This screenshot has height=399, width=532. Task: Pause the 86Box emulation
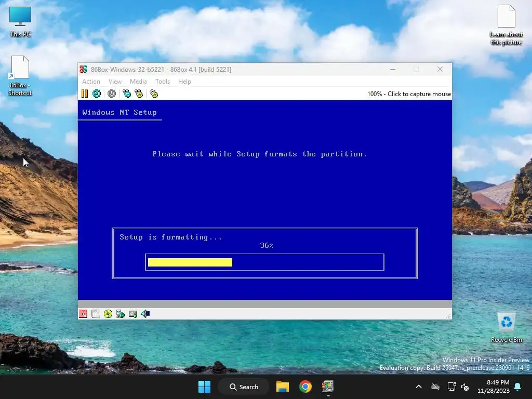coord(85,94)
